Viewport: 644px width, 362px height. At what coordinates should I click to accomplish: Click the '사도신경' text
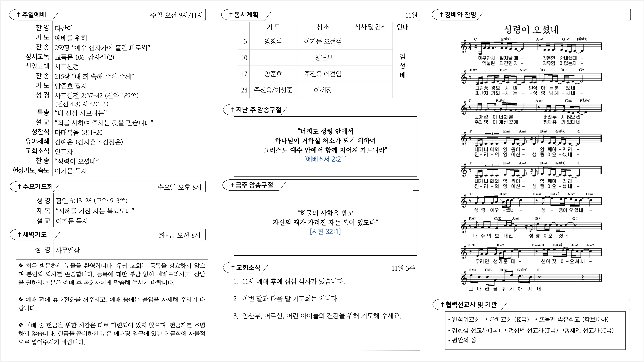(67, 67)
